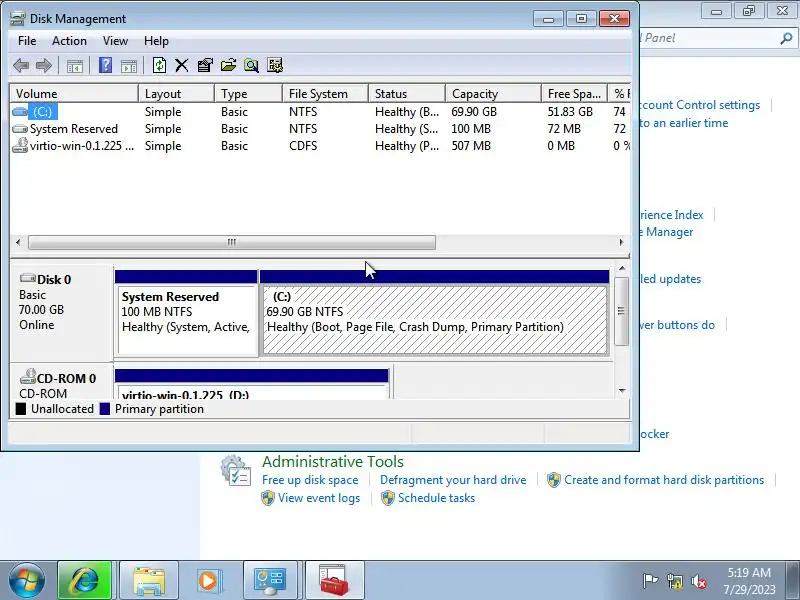Click volume list scroll right arrow

click(621, 242)
